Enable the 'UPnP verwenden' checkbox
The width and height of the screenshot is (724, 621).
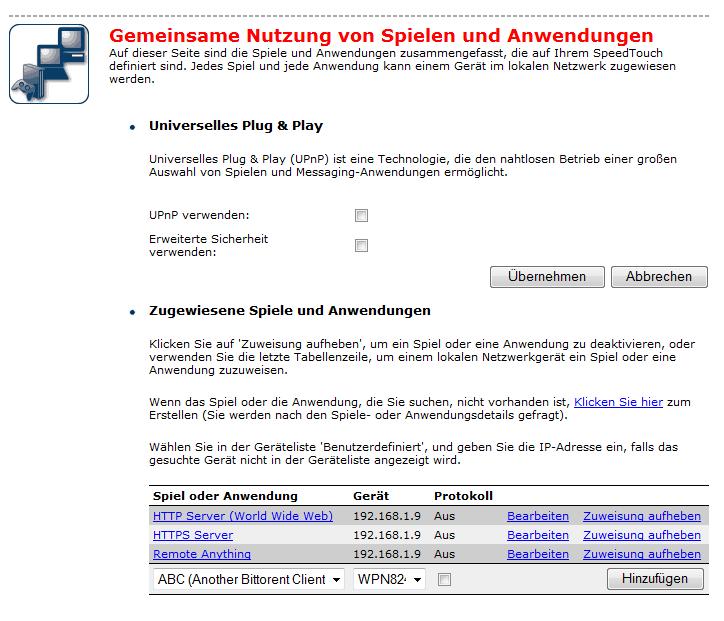click(361, 215)
